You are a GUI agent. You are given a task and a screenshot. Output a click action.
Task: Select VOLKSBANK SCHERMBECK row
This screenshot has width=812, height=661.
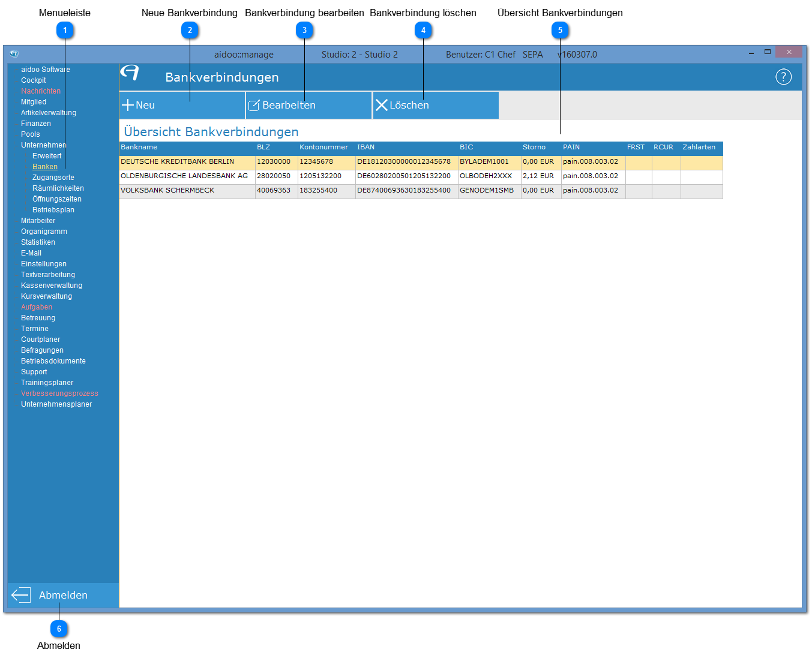(x=421, y=191)
